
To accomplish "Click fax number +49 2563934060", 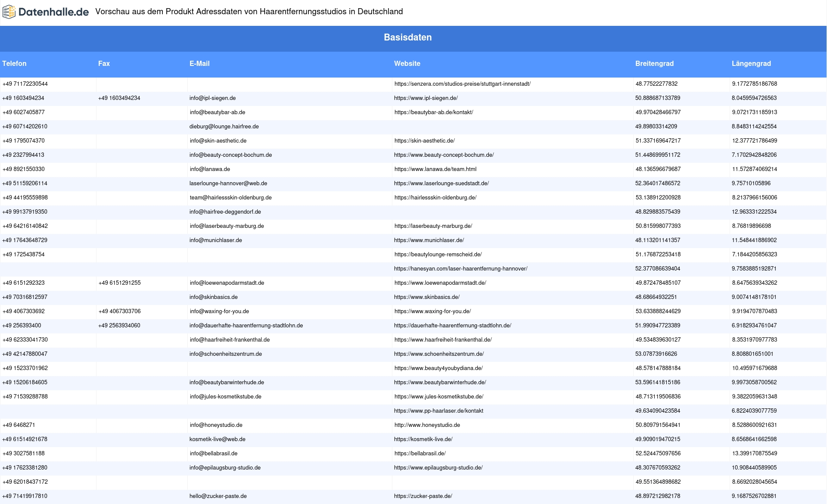I will point(119,326).
